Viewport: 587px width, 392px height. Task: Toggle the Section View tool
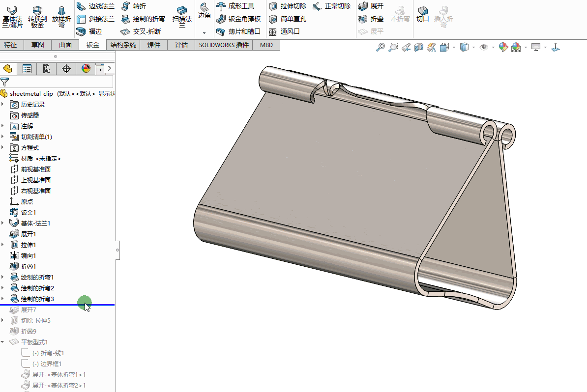point(419,47)
